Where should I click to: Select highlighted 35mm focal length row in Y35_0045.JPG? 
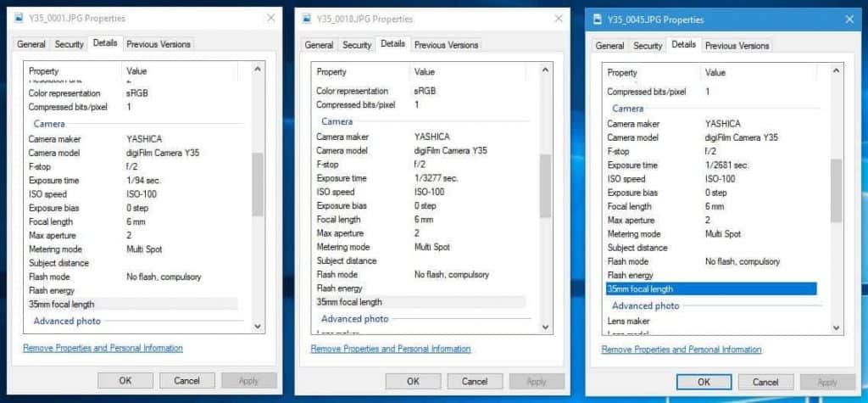(711, 289)
